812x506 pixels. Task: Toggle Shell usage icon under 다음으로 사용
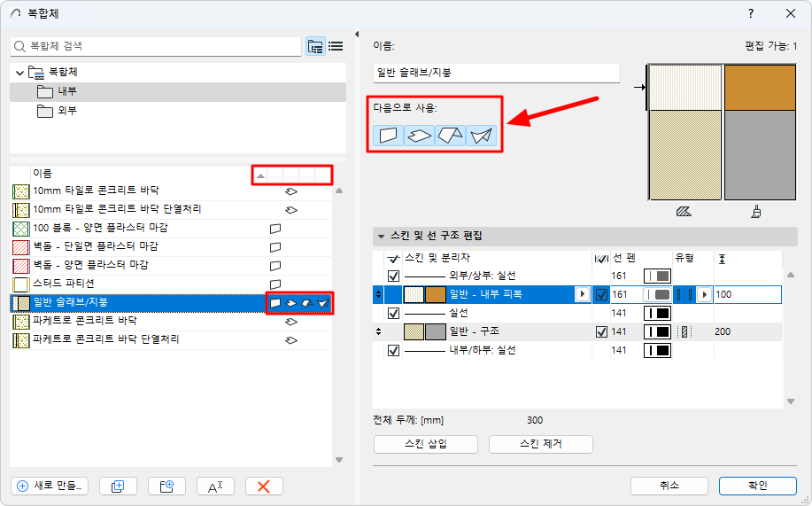tap(481, 136)
